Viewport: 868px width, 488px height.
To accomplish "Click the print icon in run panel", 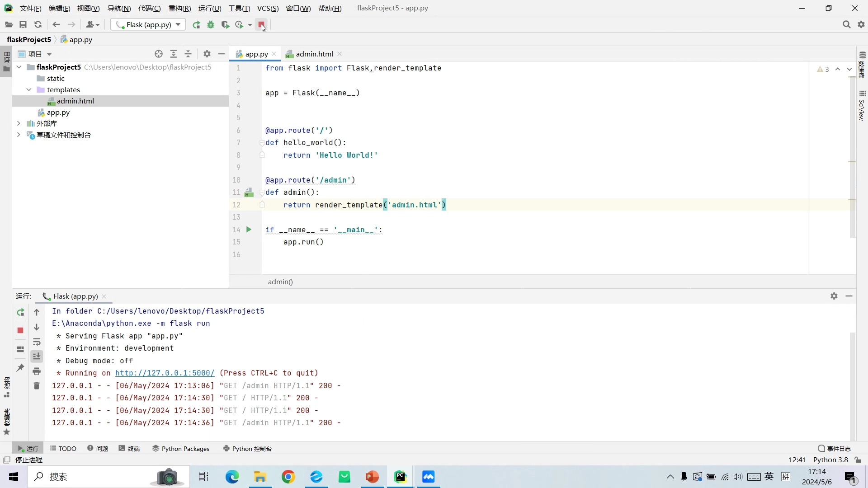I will [37, 371].
